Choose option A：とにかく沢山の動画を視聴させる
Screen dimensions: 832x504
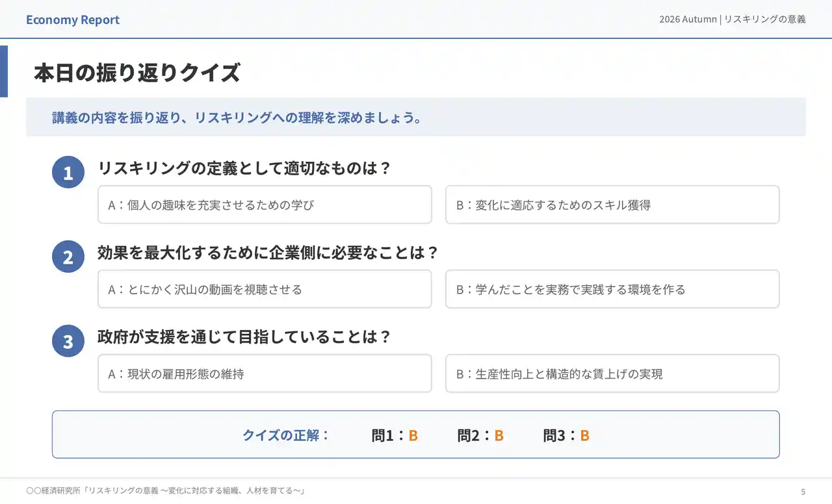click(265, 289)
